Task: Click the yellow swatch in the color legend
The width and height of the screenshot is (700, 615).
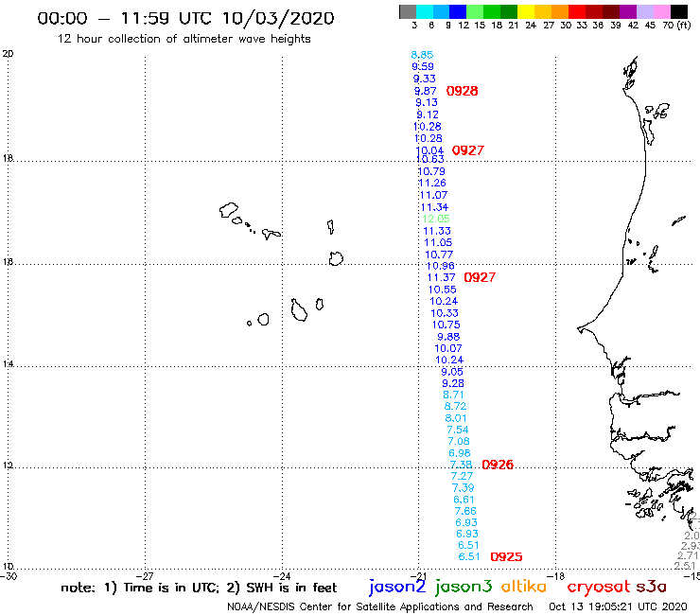Action: (x=526, y=11)
